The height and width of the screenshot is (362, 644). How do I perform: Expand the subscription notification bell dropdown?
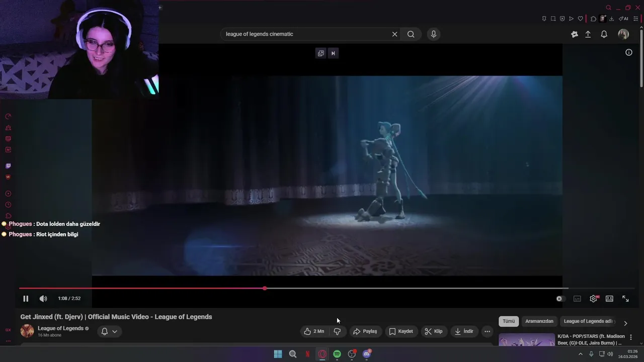pyautogui.click(x=109, y=331)
